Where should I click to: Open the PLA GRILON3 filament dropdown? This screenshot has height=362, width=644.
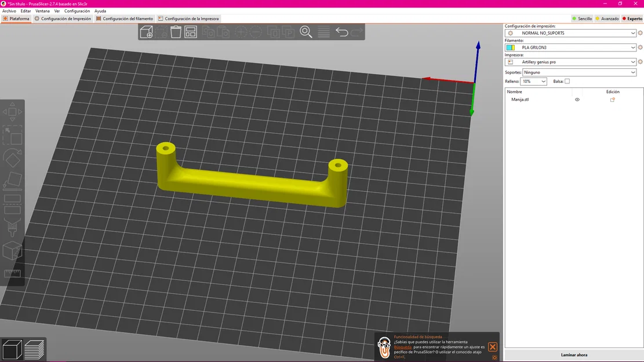[x=571, y=47]
